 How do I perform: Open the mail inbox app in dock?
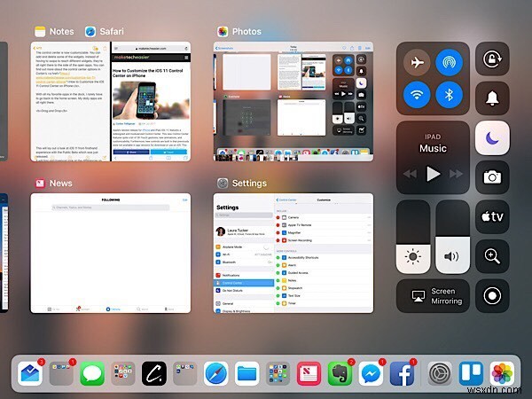coord(30,373)
